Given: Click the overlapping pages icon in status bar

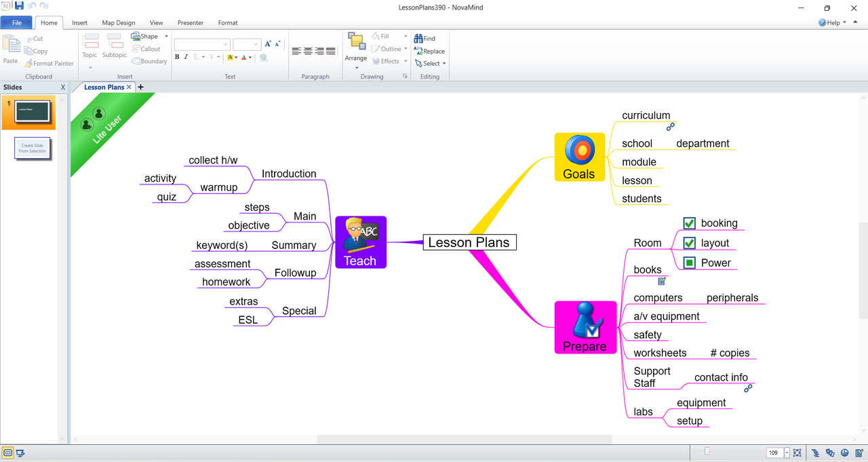Looking at the screenshot, I should click(x=830, y=453).
